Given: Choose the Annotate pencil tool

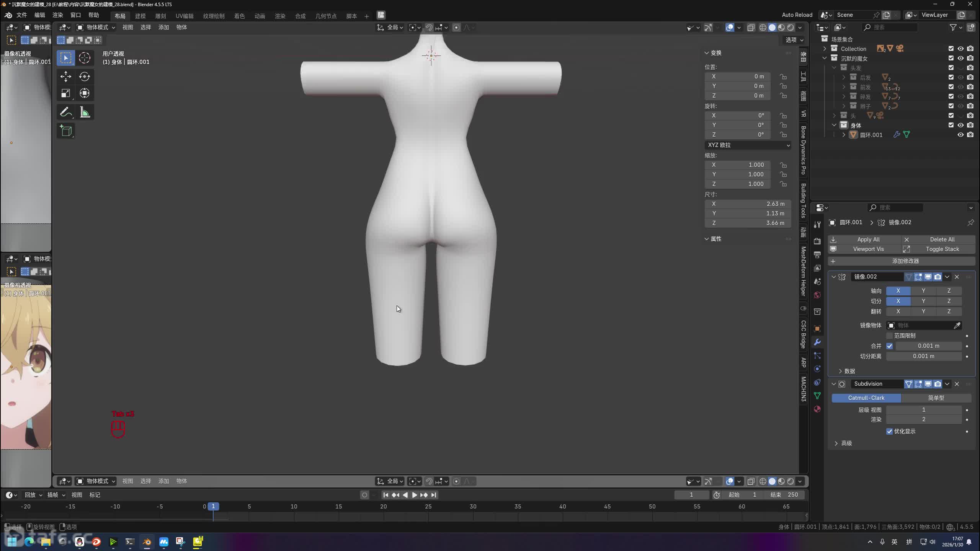Looking at the screenshot, I should point(65,112).
